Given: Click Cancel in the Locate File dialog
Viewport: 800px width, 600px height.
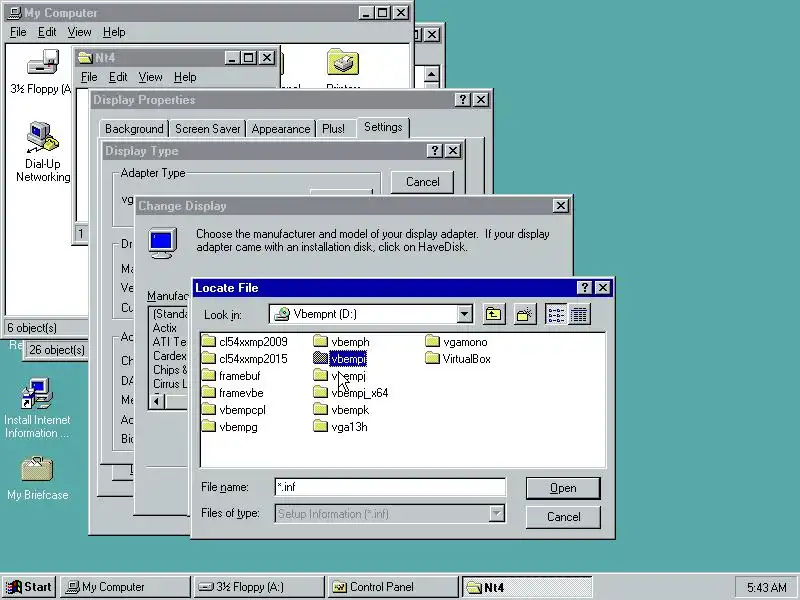Looking at the screenshot, I should pyautogui.click(x=563, y=517).
